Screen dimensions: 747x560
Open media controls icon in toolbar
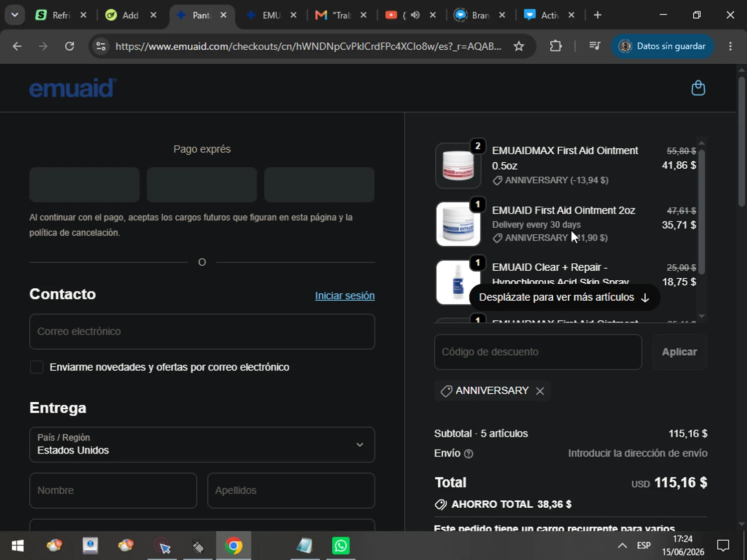pos(595,46)
